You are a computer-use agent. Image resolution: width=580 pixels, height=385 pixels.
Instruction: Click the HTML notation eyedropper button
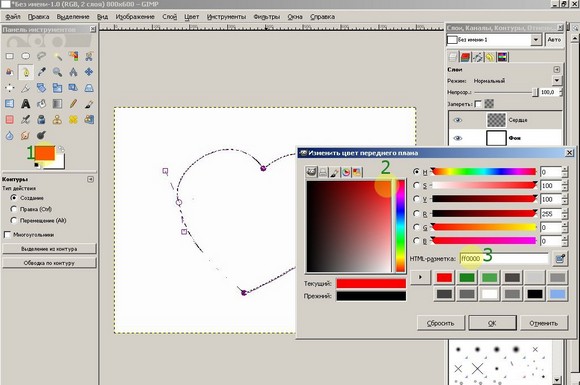tap(560, 259)
